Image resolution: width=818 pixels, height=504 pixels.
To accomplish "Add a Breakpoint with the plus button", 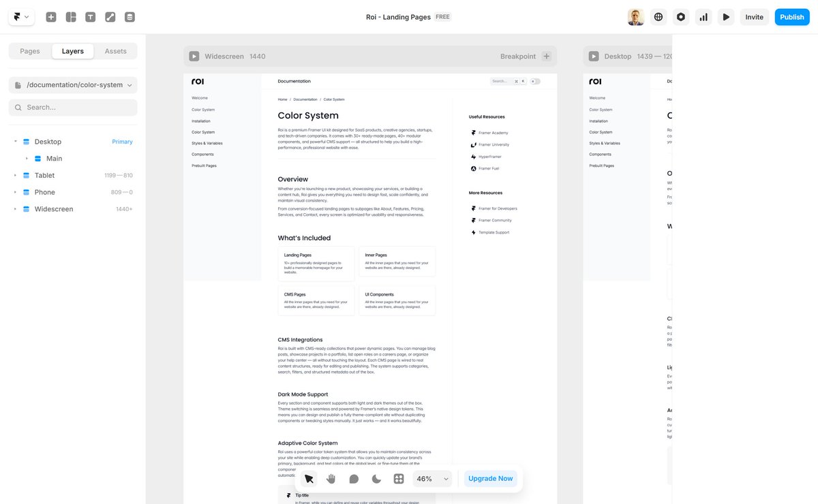I will pyautogui.click(x=546, y=57).
